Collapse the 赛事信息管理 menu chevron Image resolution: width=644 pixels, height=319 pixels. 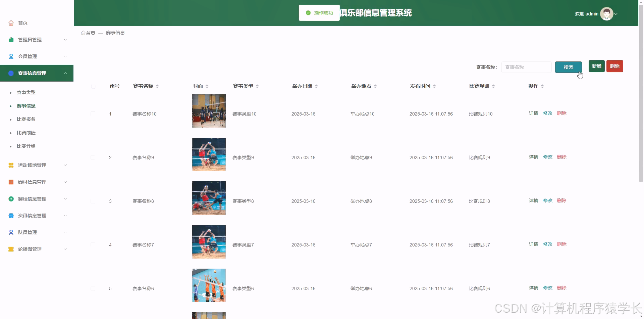point(65,73)
